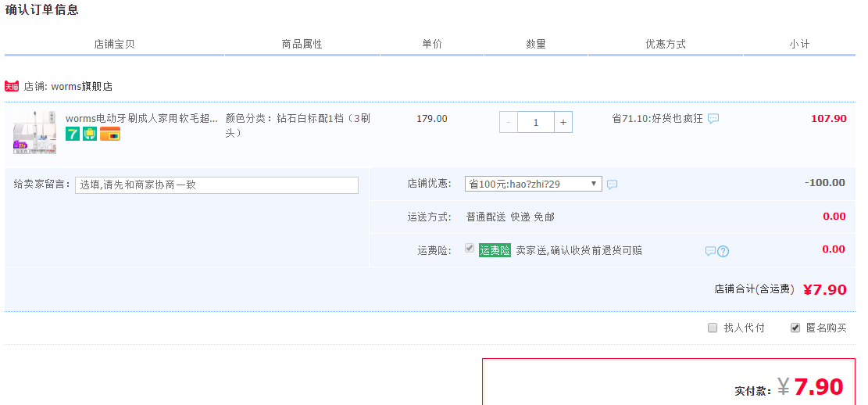Open the worms电动牙刷 product title link
The height and width of the screenshot is (405, 868).
point(141,119)
